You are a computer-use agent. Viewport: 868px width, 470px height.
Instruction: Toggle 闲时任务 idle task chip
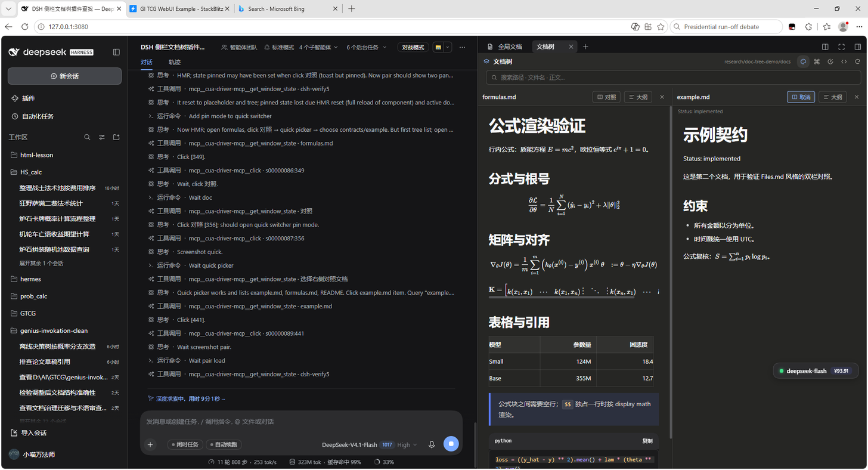coord(184,444)
